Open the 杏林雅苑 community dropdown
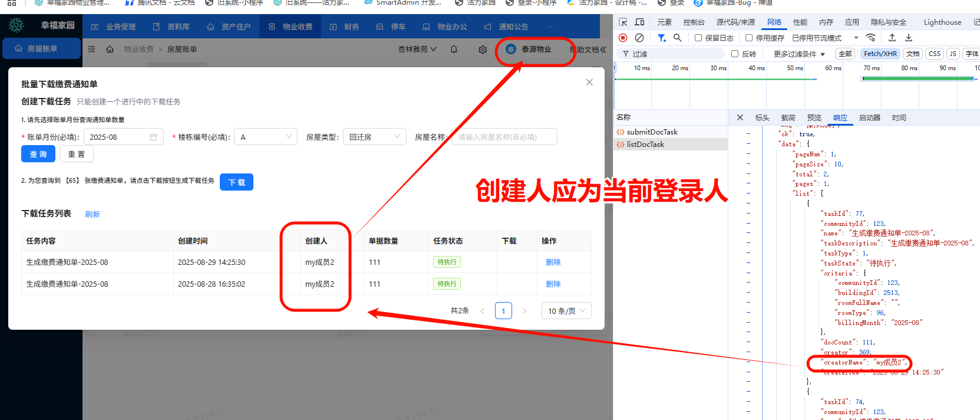Viewport: 980px width, 420px height. [417, 50]
